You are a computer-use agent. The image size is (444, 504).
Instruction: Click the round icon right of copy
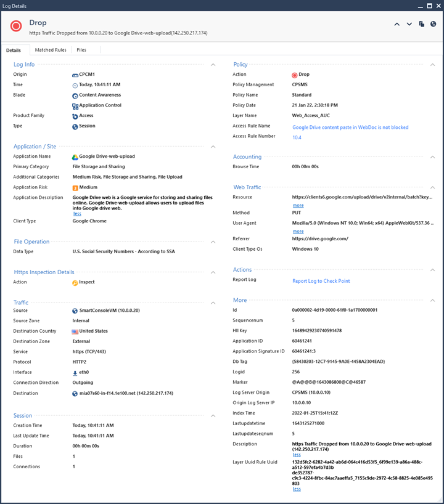pyautogui.click(x=434, y=25)
